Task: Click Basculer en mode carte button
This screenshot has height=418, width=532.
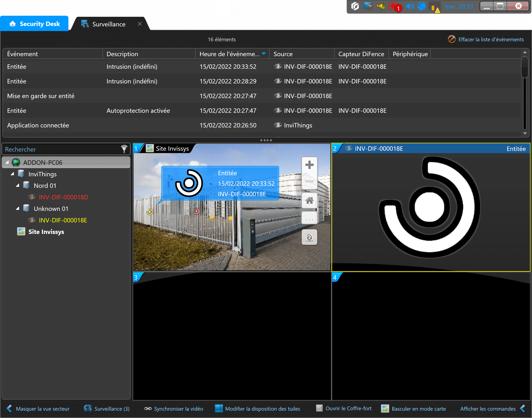Action: click(x=414, y=409)
